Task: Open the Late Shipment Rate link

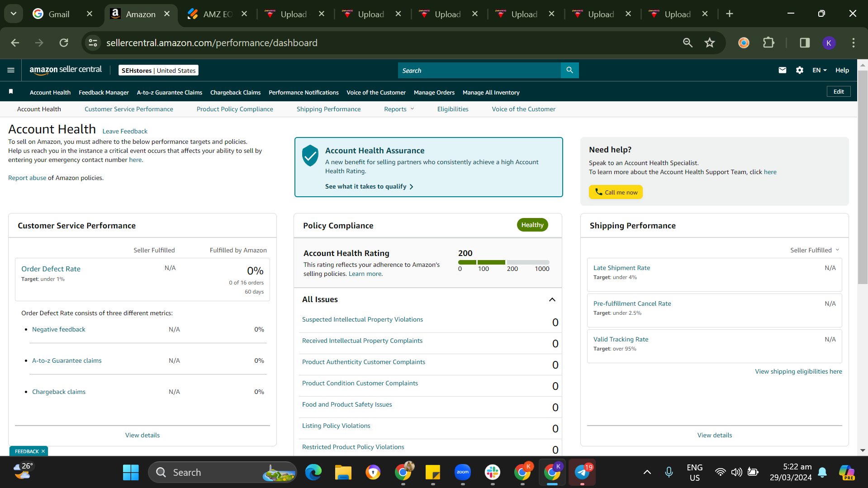Action: (621, 268)
